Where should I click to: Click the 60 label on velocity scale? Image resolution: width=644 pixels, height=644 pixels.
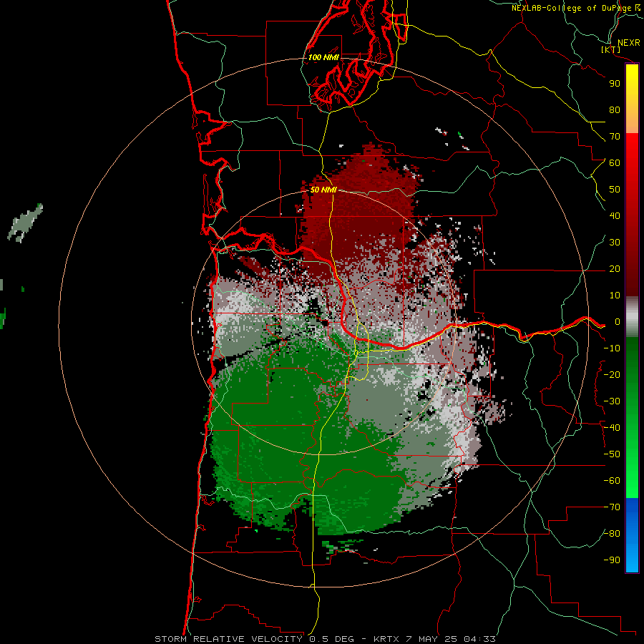click(615, 163)
